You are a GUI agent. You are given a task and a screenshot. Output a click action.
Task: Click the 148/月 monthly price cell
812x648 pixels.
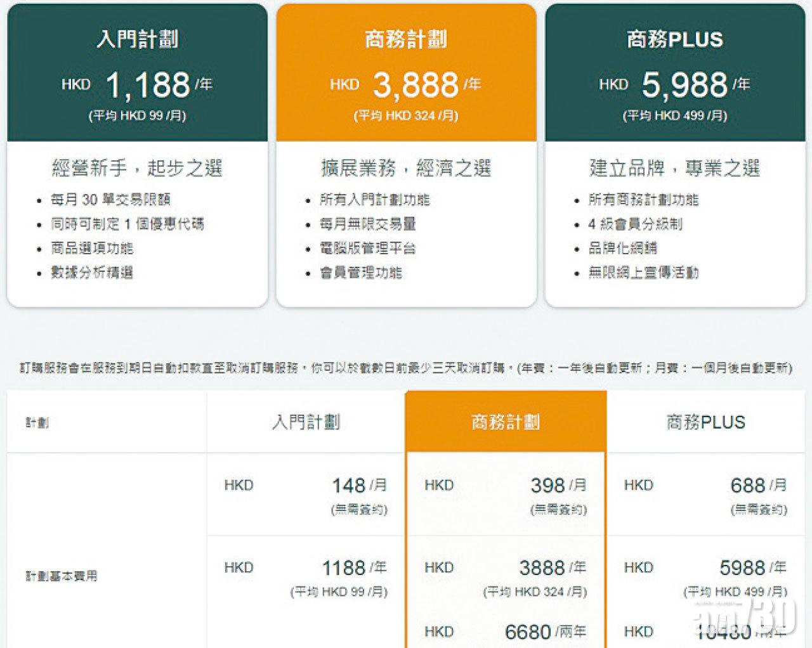click(x=358, y=486)
